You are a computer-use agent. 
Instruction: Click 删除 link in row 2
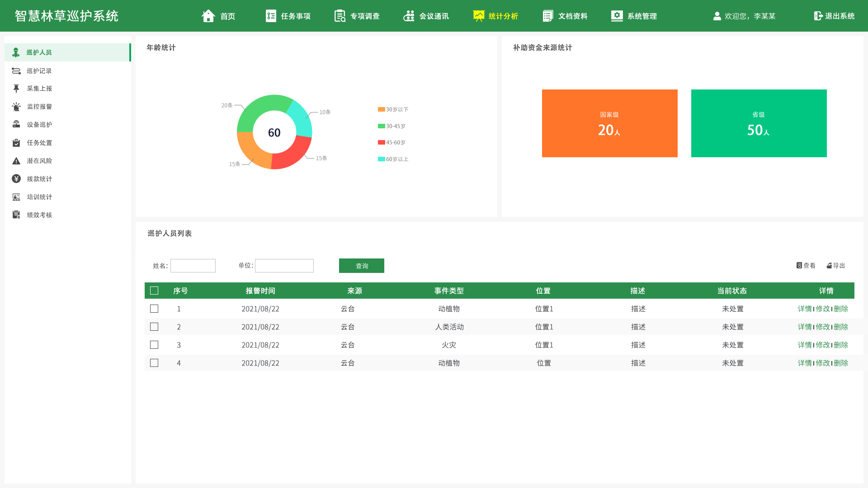(841, 327)
